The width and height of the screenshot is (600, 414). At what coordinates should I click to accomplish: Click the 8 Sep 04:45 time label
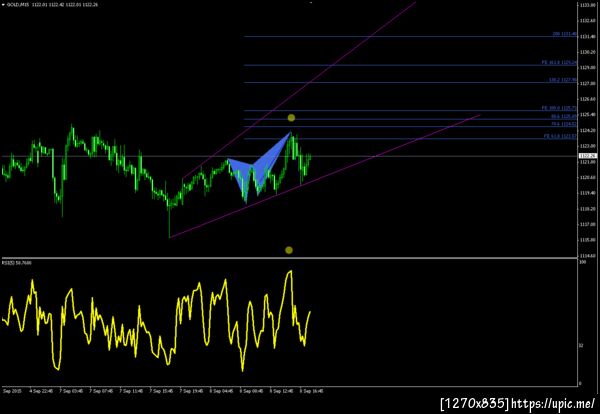pos(222,391)
